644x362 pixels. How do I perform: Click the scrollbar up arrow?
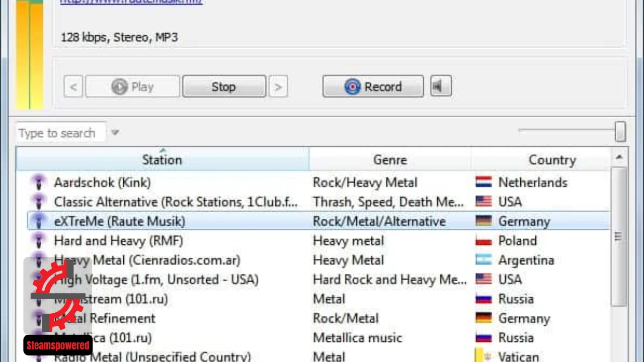(619, 158)
